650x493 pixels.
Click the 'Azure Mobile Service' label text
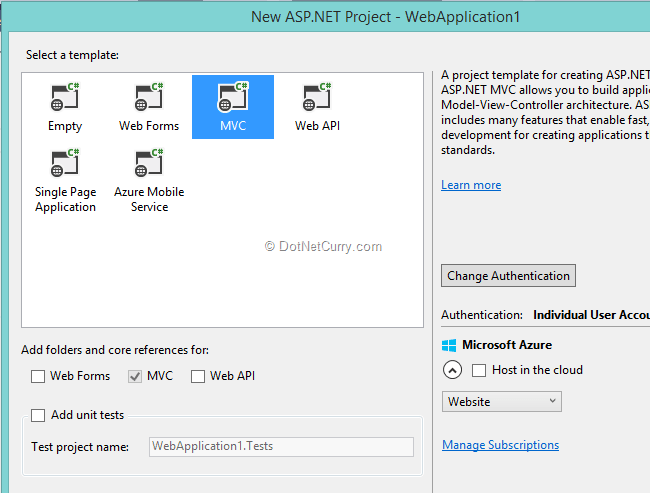[149, 199]
